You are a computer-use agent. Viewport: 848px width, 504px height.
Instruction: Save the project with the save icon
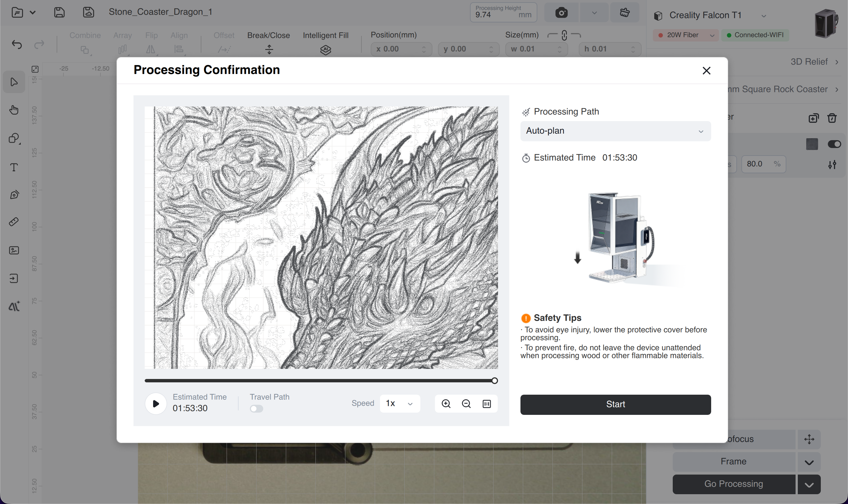click(59, 12)
